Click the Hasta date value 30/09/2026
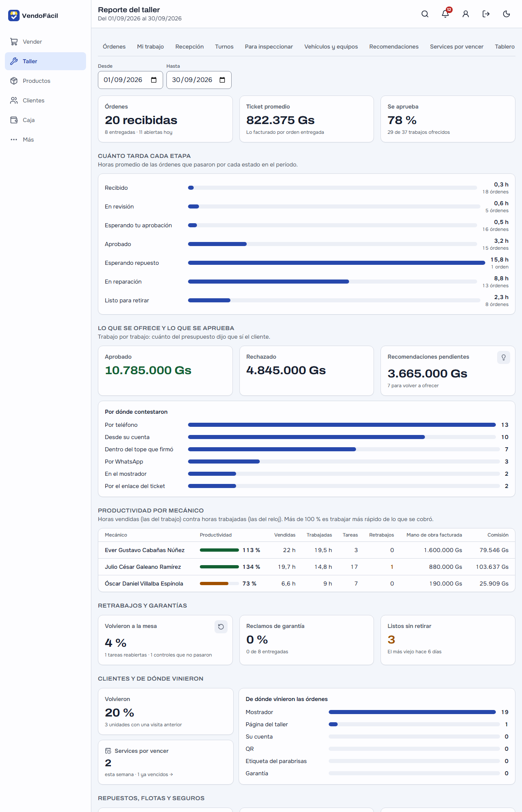This screenshot has height=812, width=522. [x=192, y=80]
